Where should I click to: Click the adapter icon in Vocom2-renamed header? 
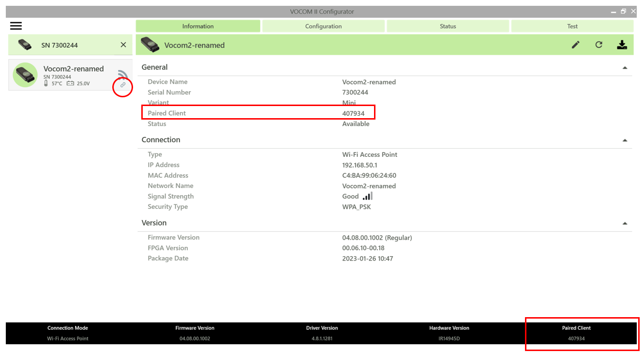pos(150,45)
